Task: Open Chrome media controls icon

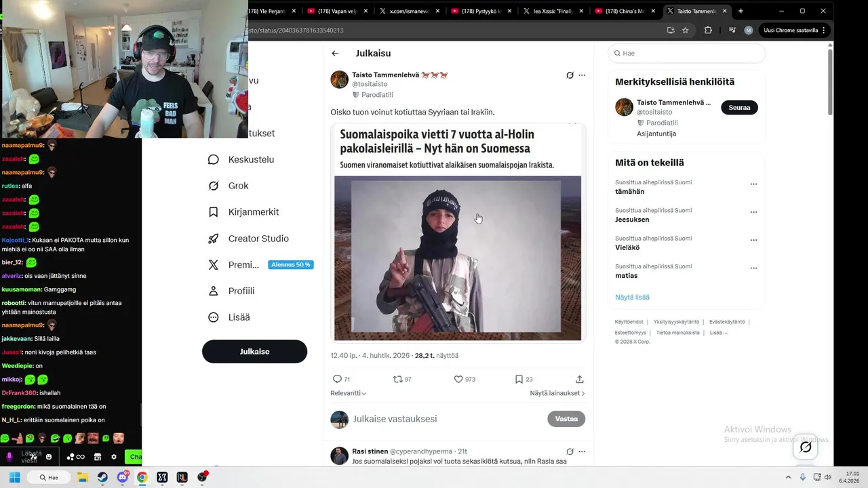Action: pyautogui.click(x=732, y=30)
